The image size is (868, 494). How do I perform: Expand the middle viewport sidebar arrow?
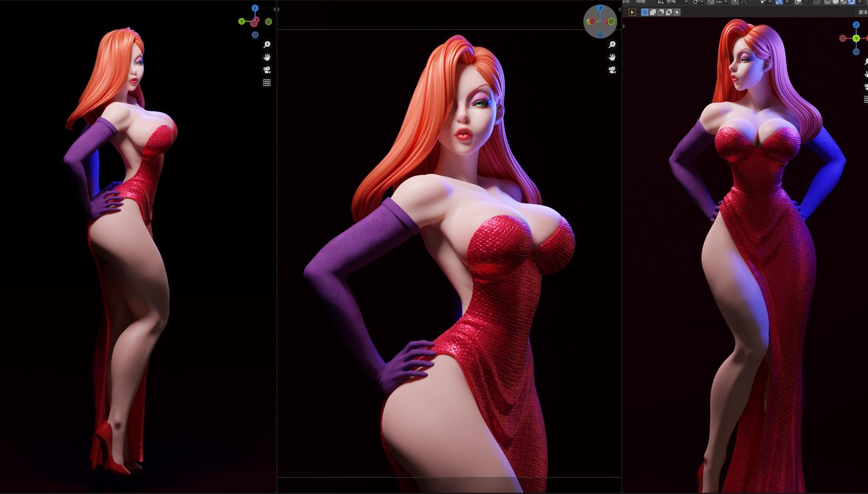click(620, 9)
